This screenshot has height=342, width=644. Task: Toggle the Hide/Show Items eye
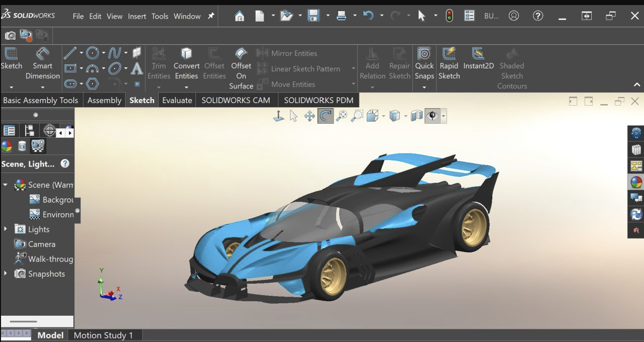tap(433, 116)
